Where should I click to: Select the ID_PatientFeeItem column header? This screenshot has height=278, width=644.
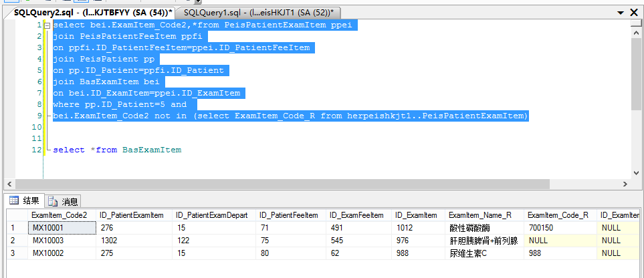[291, 215]
